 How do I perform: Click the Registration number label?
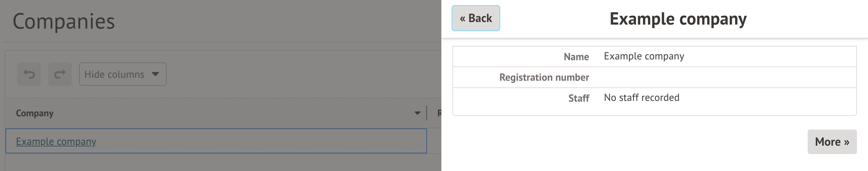(x=544, y=77)
